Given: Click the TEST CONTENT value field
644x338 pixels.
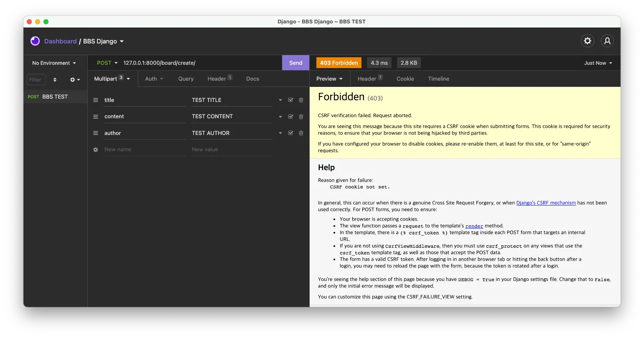Looking at the screenshot, I should pos(232,117).
